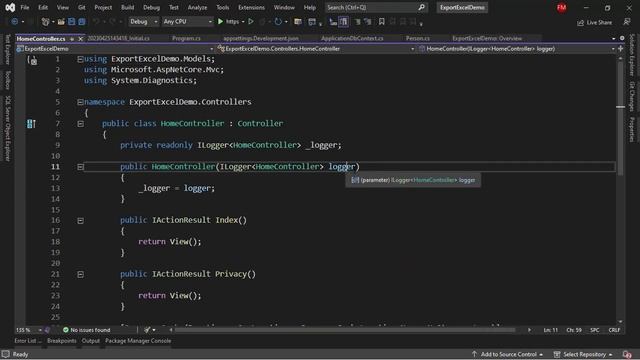The image size is (640, 360).
Task: Open the ExportExcelDemo project navigation dropdown
Action: click(115, 49)
